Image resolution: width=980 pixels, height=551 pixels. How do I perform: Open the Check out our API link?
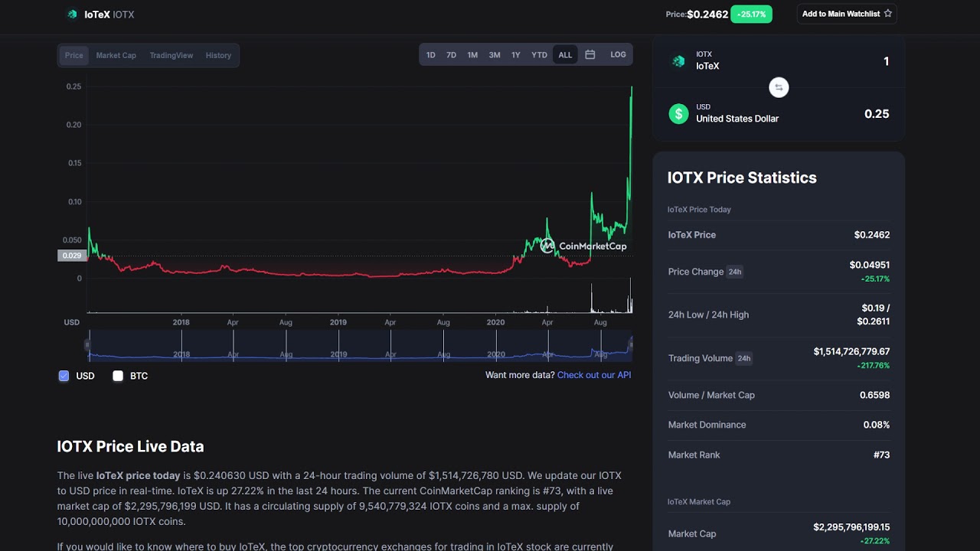(594, 375)
